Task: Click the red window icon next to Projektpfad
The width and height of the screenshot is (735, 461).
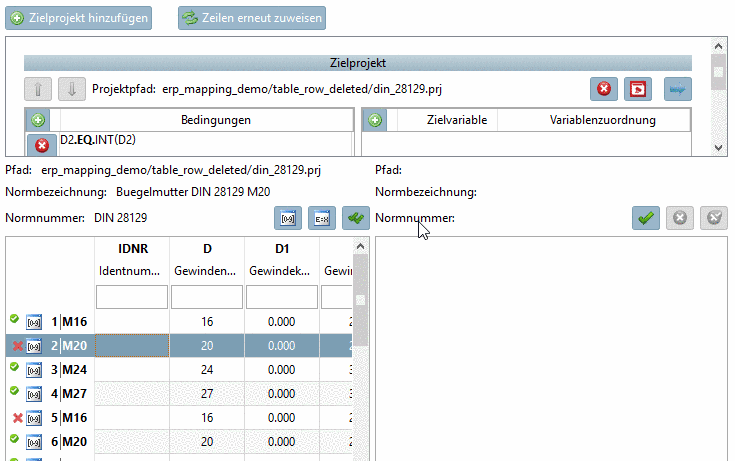Action: point(638,89)
